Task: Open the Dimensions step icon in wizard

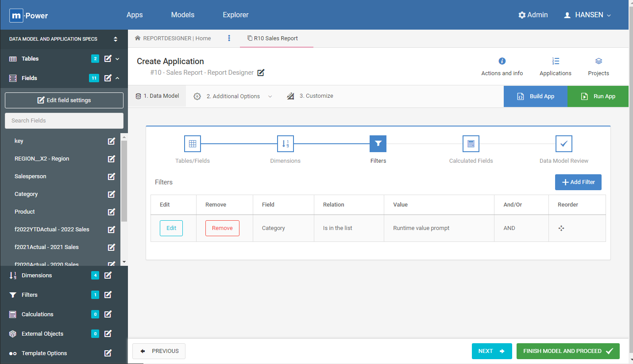Action: [285, 144]
